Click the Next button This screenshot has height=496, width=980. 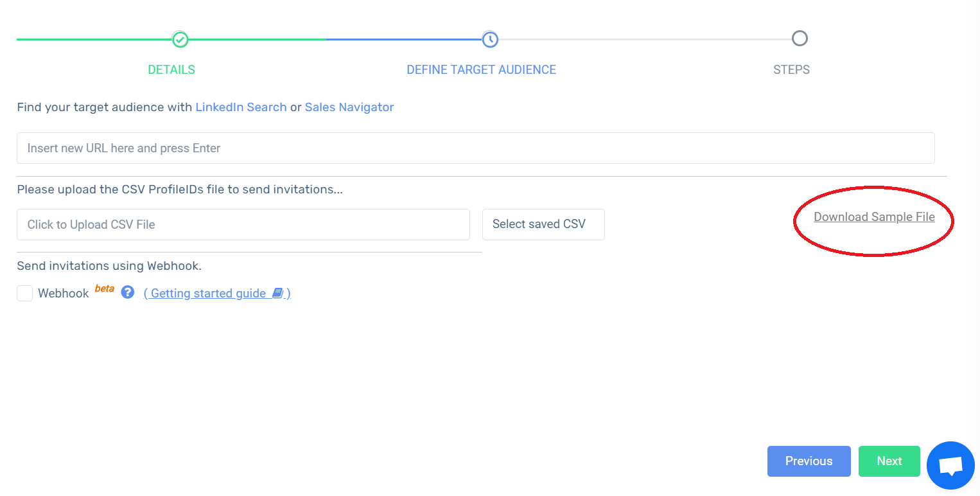[889, 461]
